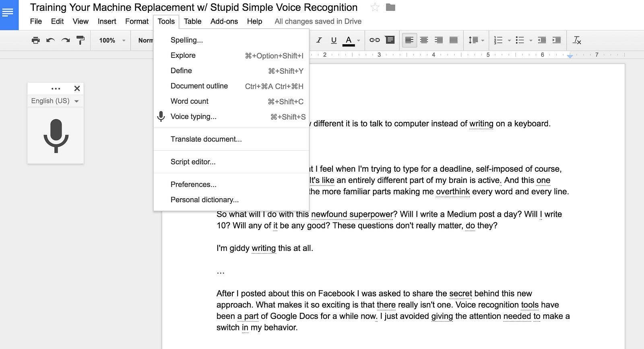Insert a comment using the toolbar icon
Screen dimensions: 644x349
click(390, 40)
